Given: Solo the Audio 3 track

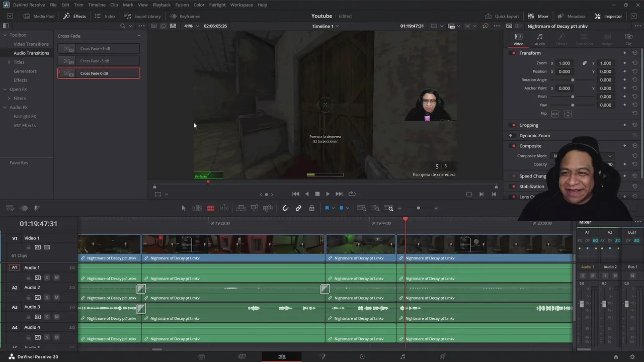Looking at the screenshot, I should [47, 317].
